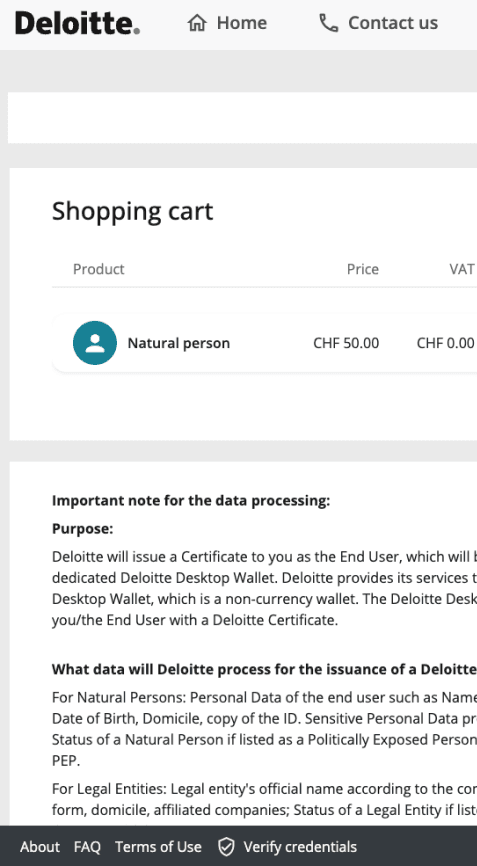Click the phone handset icon
Viewport: 477px width, 866px height.
pyautogui.click(x=328, y=23)
